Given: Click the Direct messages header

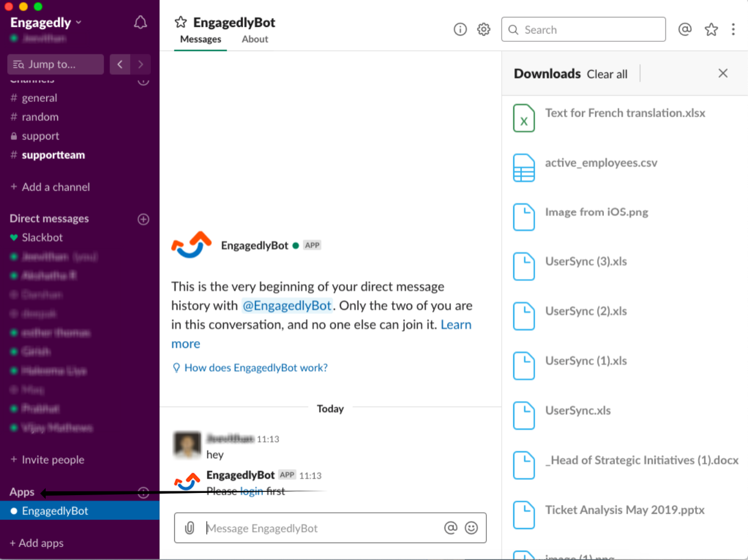Looking at the screenshot, I should tap(49, 218).
